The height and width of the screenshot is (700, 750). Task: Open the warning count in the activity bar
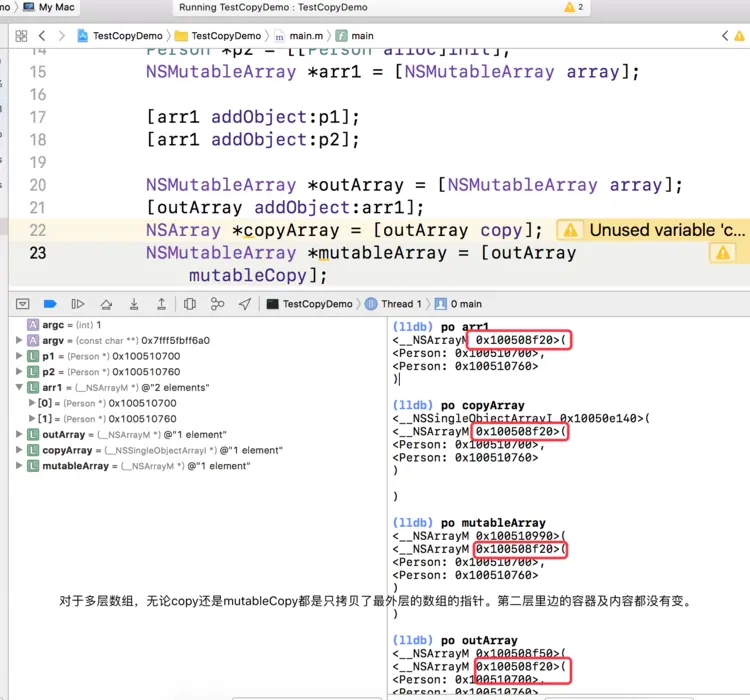tap(574, 7)
